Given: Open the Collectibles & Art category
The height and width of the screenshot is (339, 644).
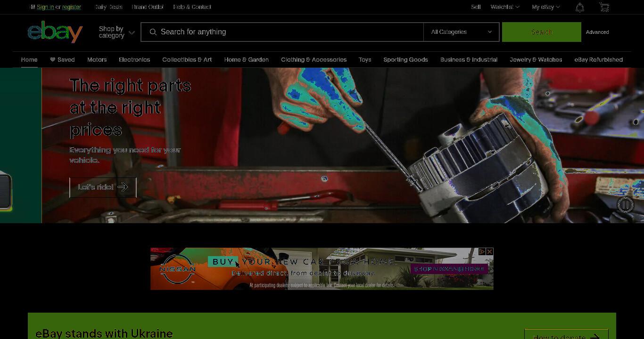Looking at the screenshot, I should (187, 60).
